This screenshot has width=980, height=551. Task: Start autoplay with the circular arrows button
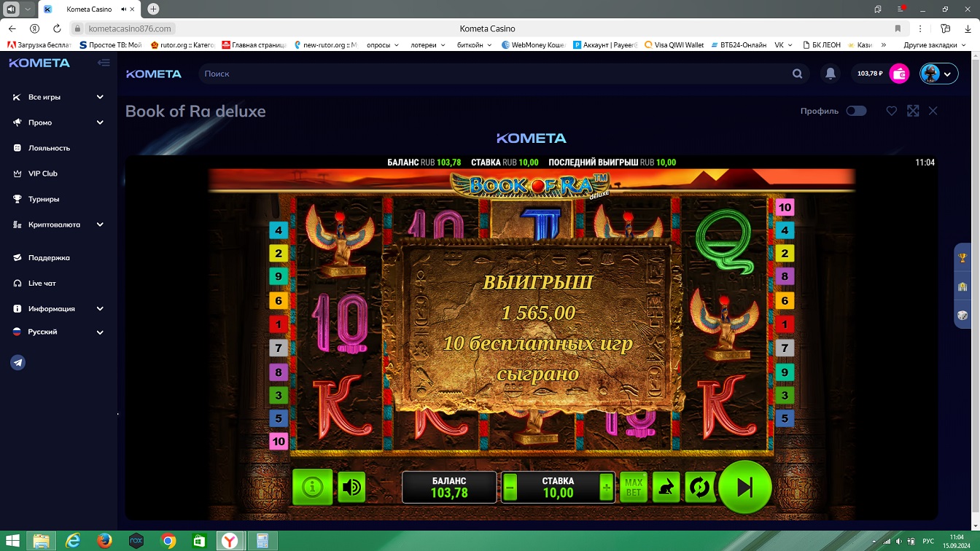[699, 488]
